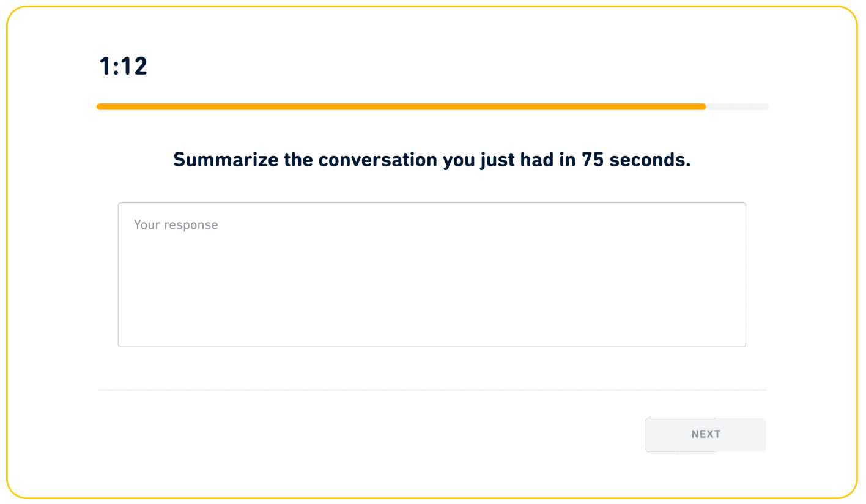Click the divider line above the NEXT button

coord(431,388)
